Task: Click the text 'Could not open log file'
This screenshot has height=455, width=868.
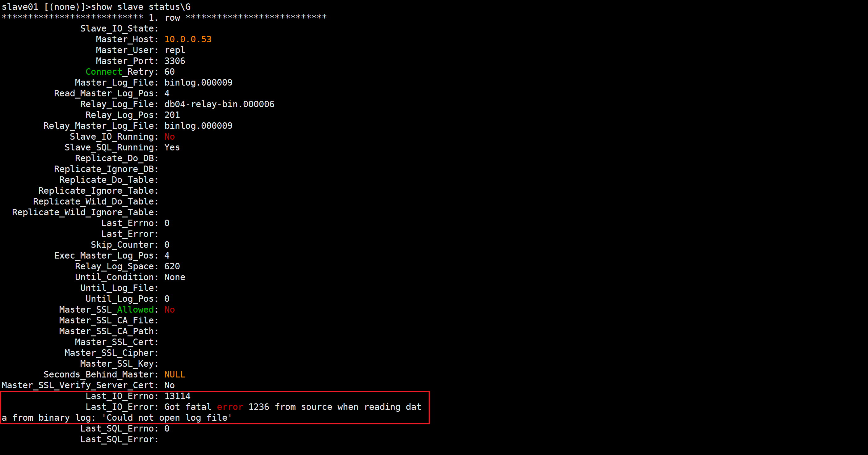Action: (167, 418)
